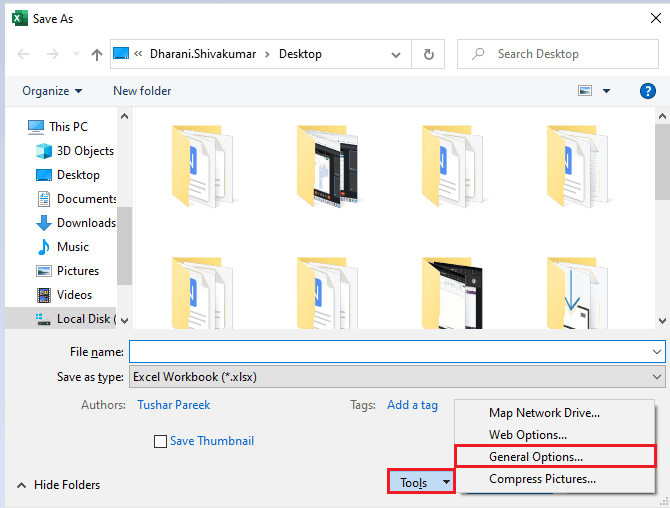Select This PC in navigation pane

point(58,127)
